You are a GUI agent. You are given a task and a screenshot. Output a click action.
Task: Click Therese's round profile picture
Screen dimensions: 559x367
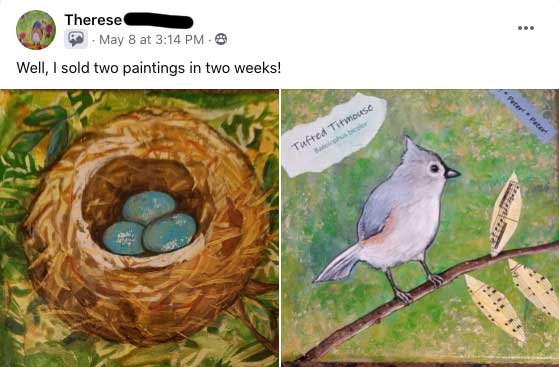click(36, 30)
